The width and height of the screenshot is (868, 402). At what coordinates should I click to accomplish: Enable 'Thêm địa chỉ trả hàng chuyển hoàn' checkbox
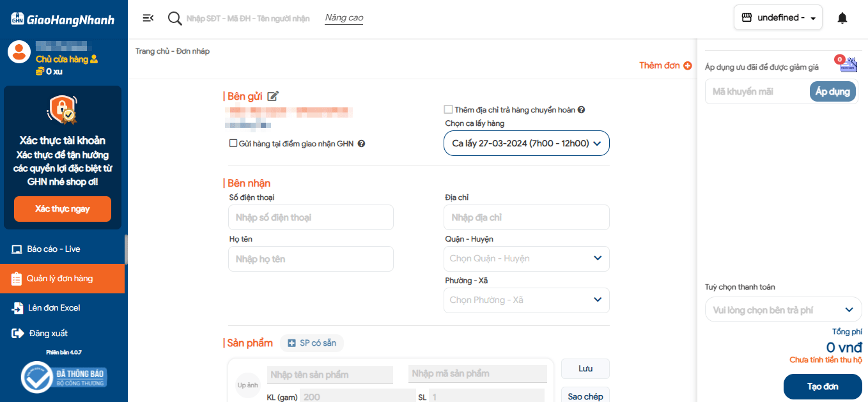coord(449,110)
